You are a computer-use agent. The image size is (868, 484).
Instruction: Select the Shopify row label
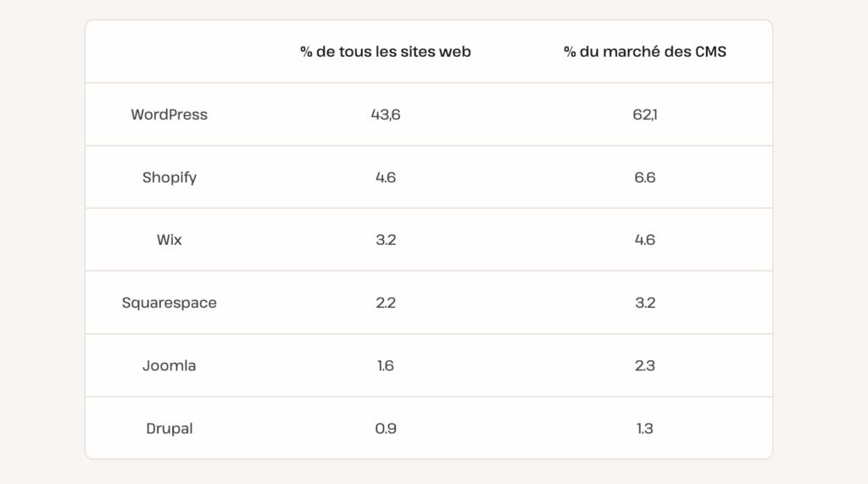(170, 177)
